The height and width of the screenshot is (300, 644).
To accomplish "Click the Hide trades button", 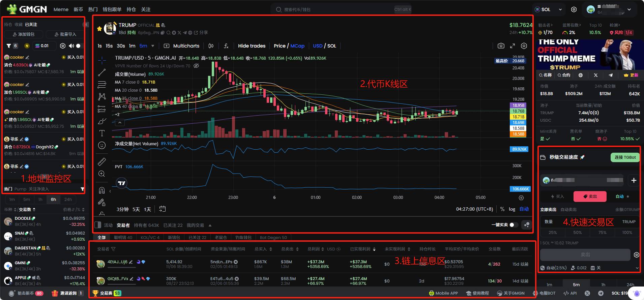I will tap(252, 46).
